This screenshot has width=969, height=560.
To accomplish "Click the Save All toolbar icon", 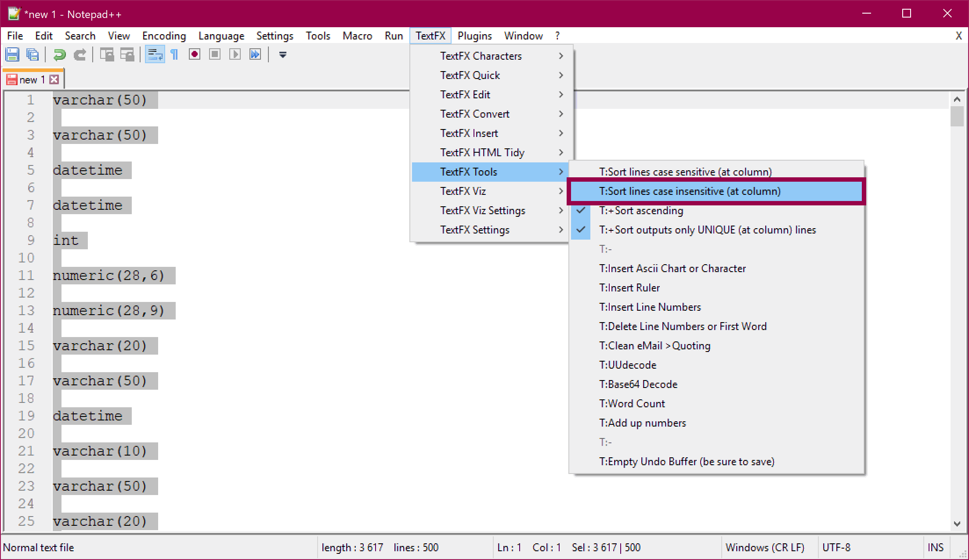I will [33, 55].
